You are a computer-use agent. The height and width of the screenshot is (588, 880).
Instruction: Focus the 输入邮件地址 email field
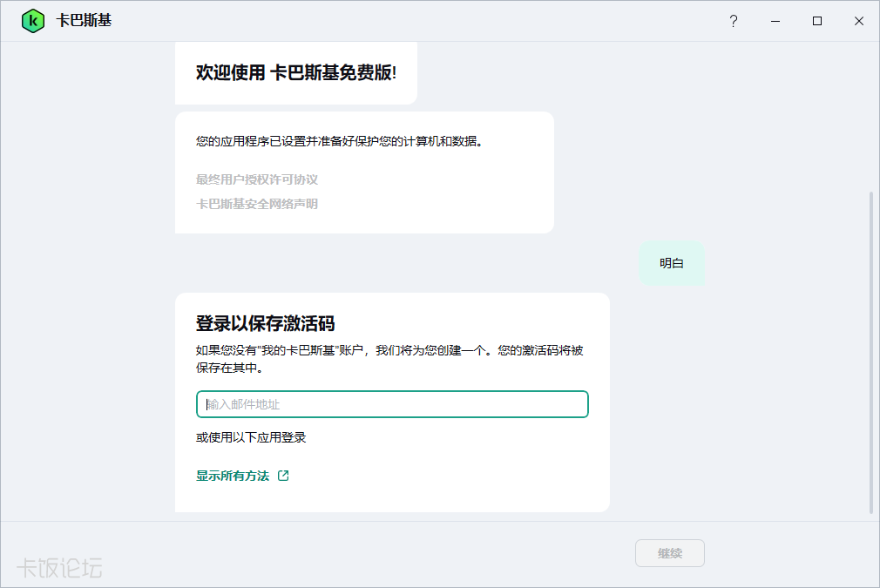[x=392, y=404]
